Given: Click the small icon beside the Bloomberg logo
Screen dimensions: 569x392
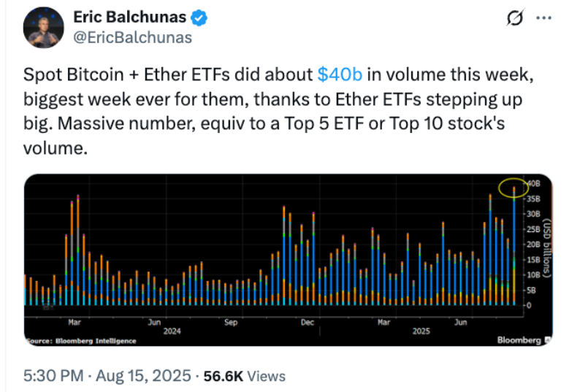Looking at the screenshot, I should click(548, 340).
